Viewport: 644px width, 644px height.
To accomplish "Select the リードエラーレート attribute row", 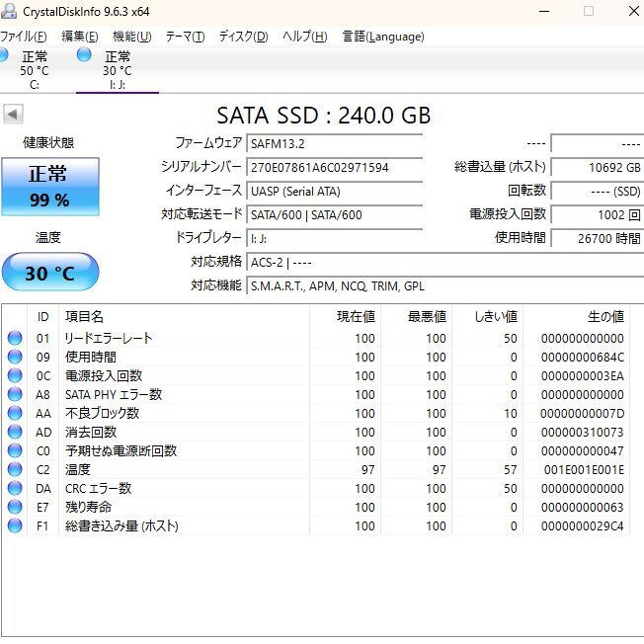I will (x=316, y=338).
